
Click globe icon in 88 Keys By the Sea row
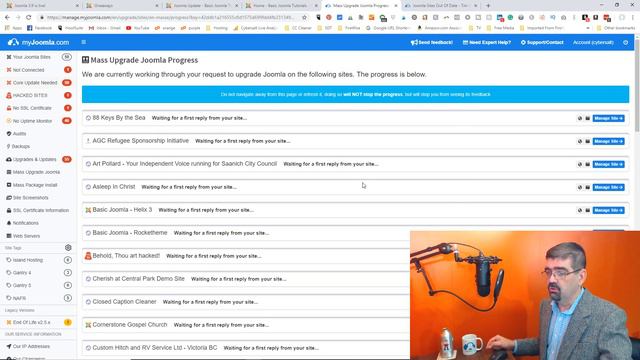(x=580, y=118)
